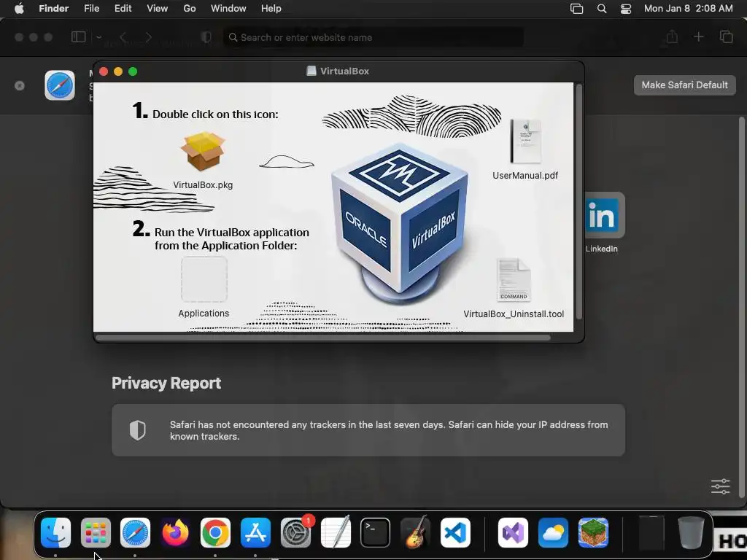Image resolution: width=747 pixels, height=560 pixels.
Task: Click the Make Safari Default button
Action: (684, 85)
